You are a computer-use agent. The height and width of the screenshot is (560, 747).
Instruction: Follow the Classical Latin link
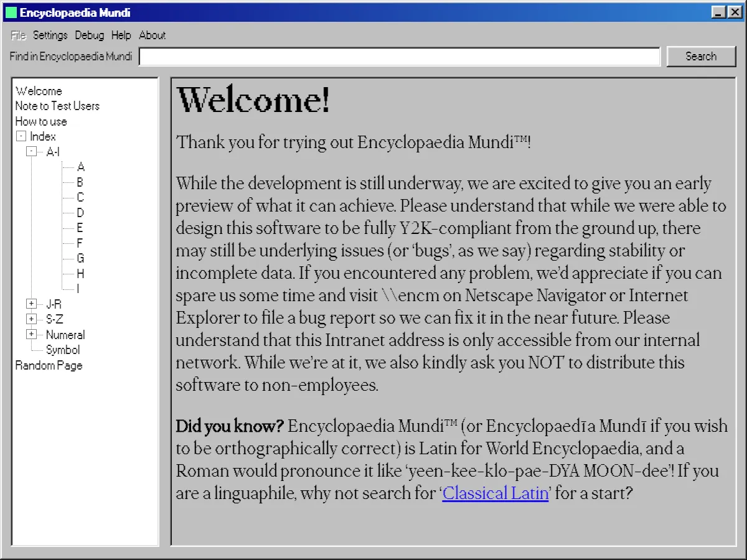tap(496, 493)
